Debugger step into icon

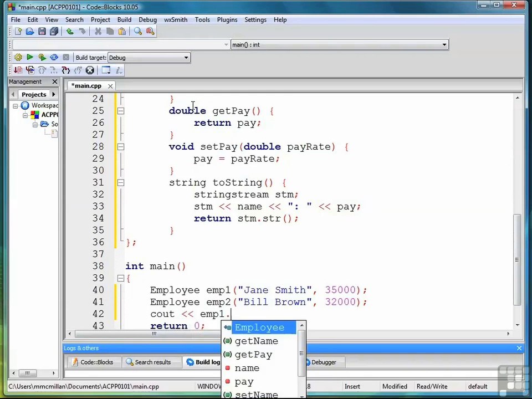66,70
